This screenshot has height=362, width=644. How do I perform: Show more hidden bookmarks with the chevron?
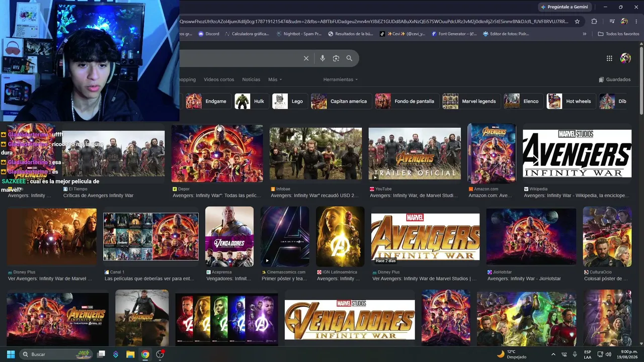tap(585, 34)
